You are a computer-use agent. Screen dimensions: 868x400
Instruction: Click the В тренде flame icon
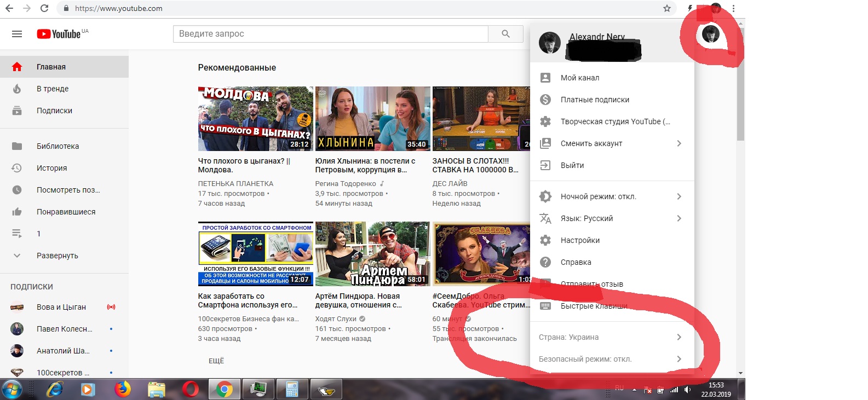17,89
